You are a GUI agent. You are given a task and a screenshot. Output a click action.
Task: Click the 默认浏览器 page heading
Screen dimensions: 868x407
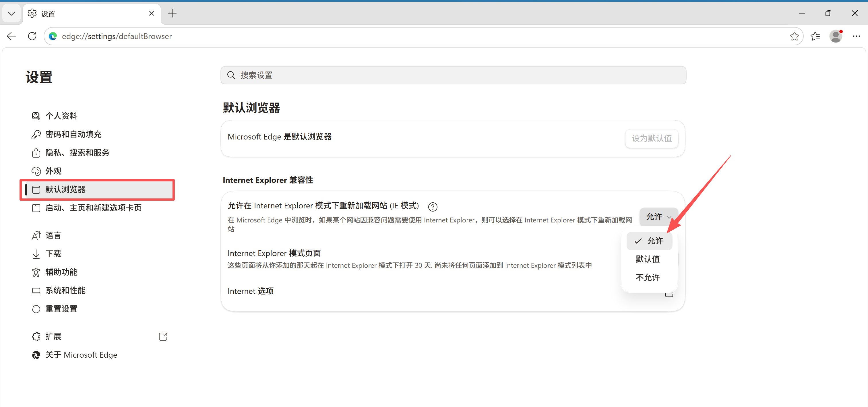click(x=251, y=108)
